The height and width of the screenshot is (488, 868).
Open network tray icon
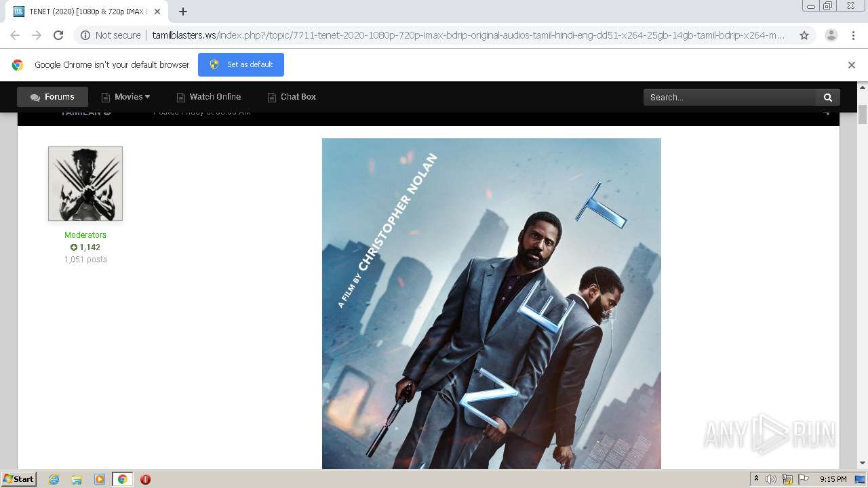coord(787,479)
